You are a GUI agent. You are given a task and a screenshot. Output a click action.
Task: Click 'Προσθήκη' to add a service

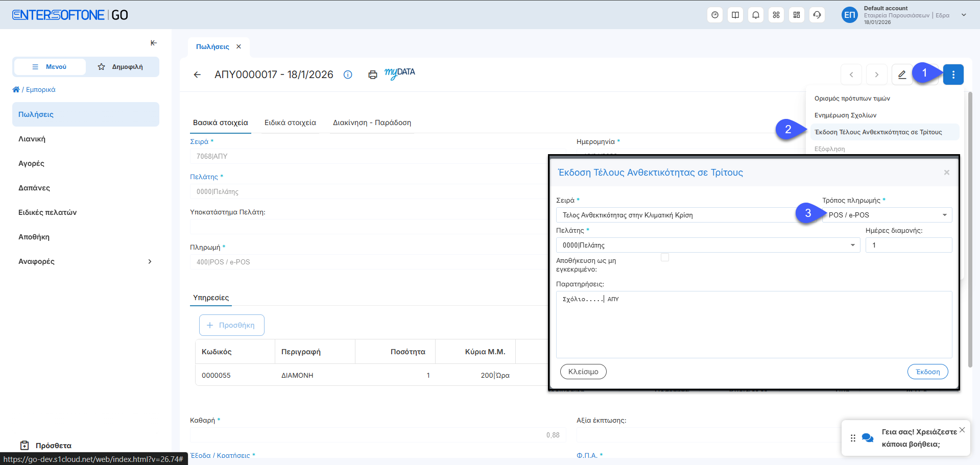231,325
